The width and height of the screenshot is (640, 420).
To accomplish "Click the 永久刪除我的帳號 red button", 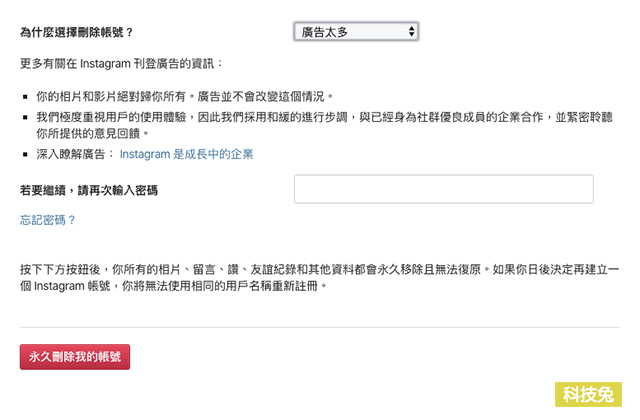I will [75, 357].
